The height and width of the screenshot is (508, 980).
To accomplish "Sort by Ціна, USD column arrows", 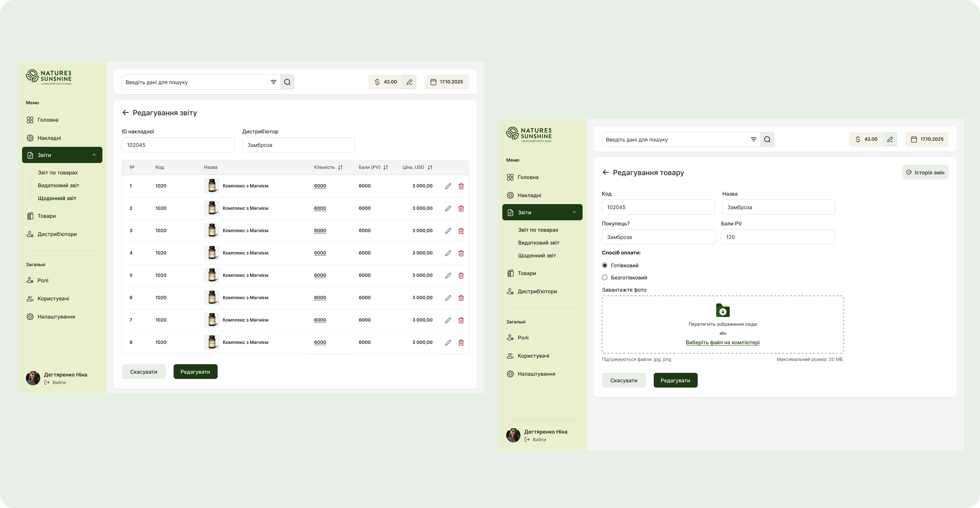I will (x=430, y=168).
